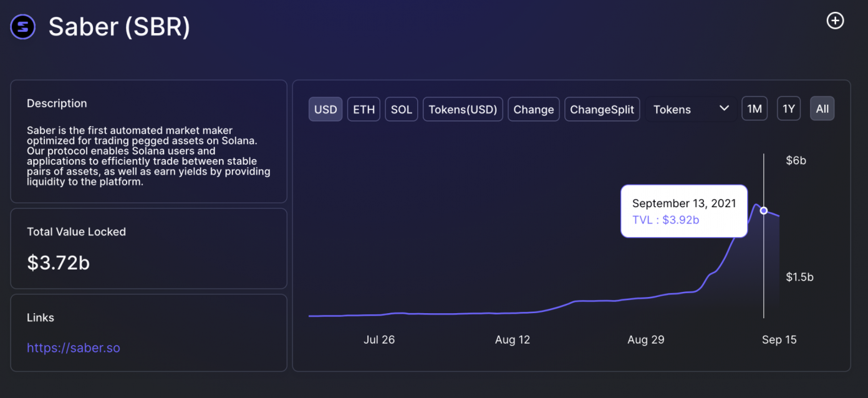Select the All timeframe option
The width and height of the screenshot is (868, 398).
point(822,108)
